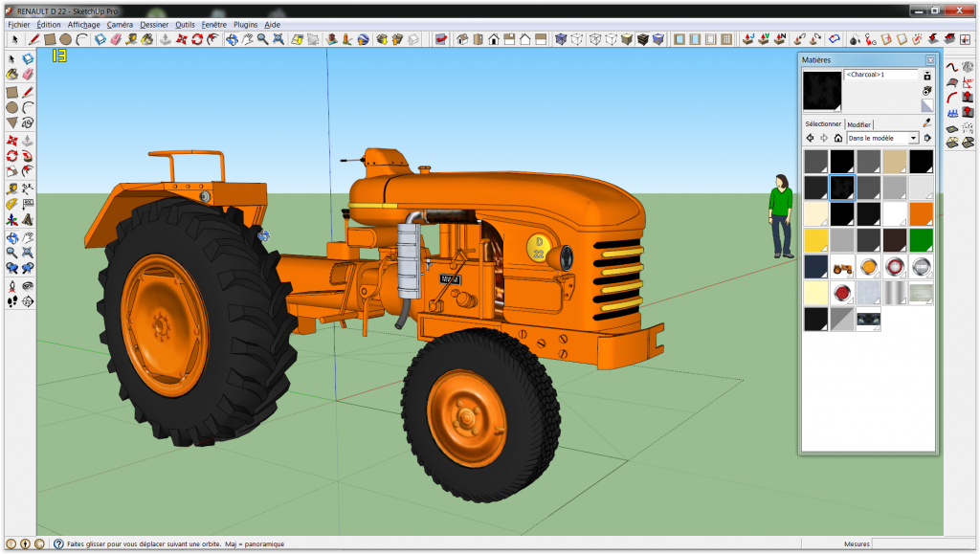Switch to the Sélectionner tab
The width and height of the screenshot is (980, 554).
823,123
